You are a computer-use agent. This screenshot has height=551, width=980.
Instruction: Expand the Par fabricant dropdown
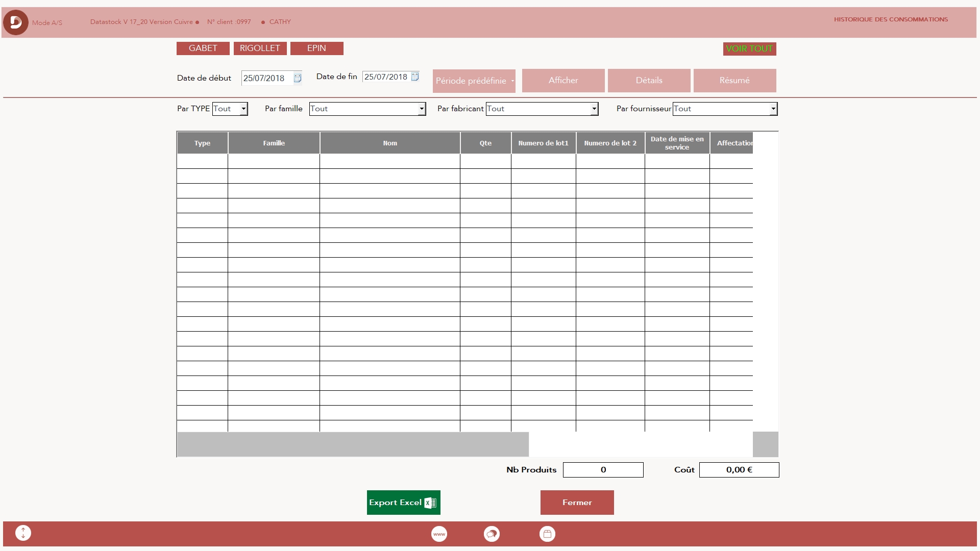[x=593, y=108]
